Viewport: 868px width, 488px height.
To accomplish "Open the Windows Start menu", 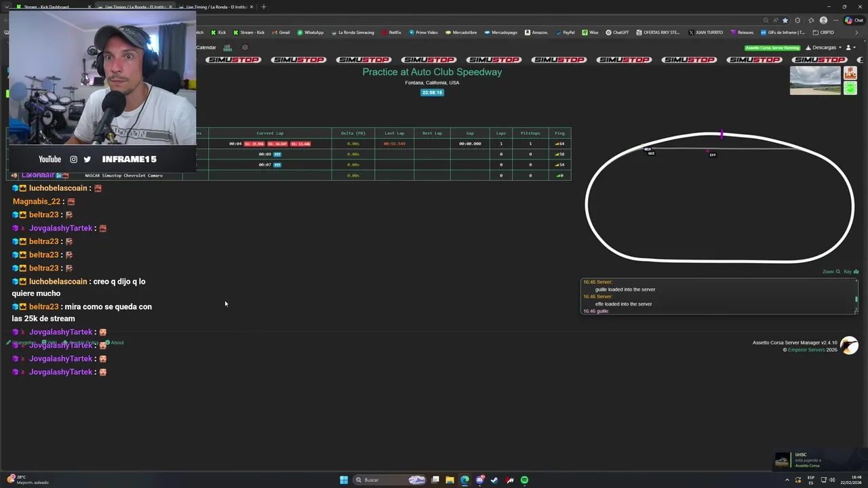I will (x=344, y=480).
